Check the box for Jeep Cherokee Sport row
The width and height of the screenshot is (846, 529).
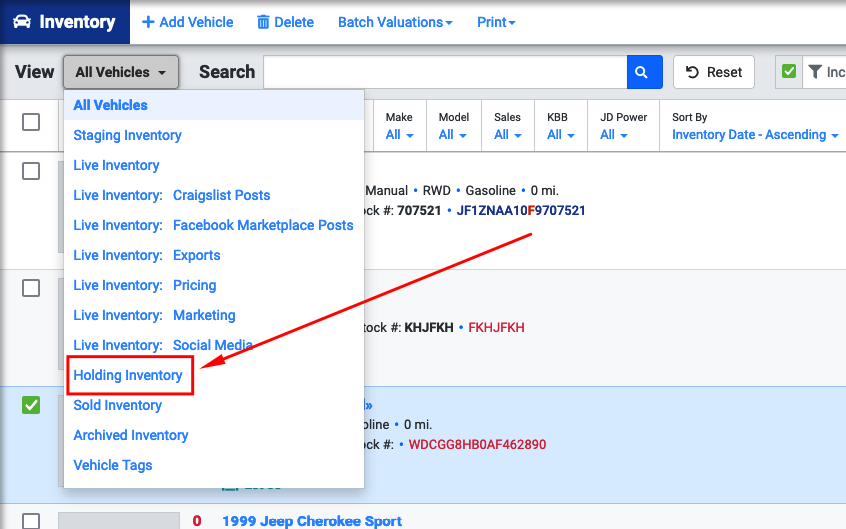(31, 521)
